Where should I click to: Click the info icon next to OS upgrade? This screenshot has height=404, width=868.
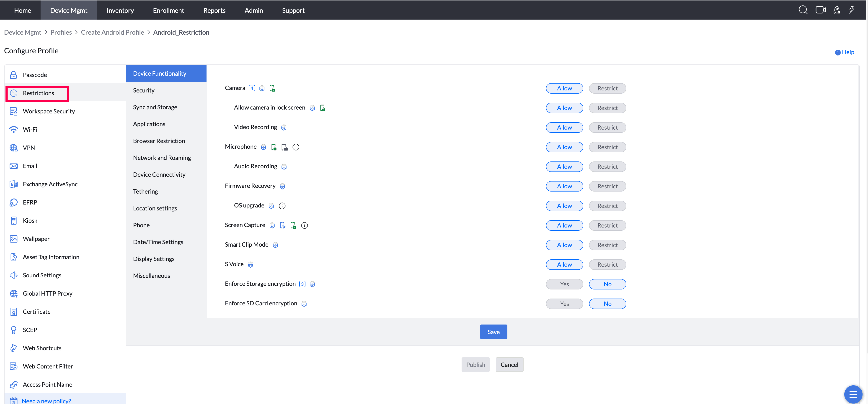[282, 206]
